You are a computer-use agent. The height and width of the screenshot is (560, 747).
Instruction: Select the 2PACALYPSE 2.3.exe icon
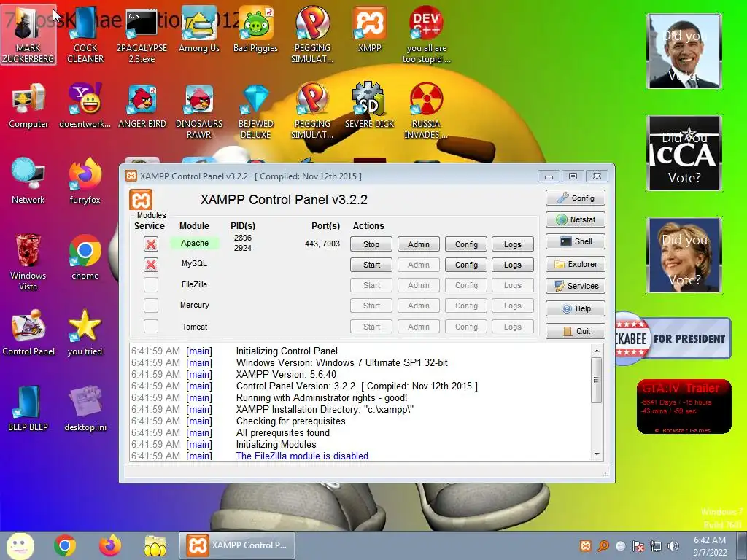pyautogui.click(x=142, y=36)
